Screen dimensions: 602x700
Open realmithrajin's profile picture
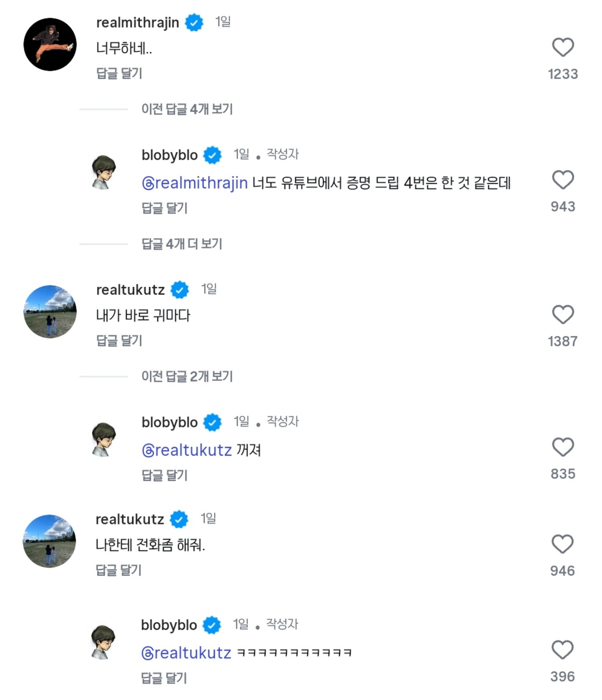coord(50,45)
